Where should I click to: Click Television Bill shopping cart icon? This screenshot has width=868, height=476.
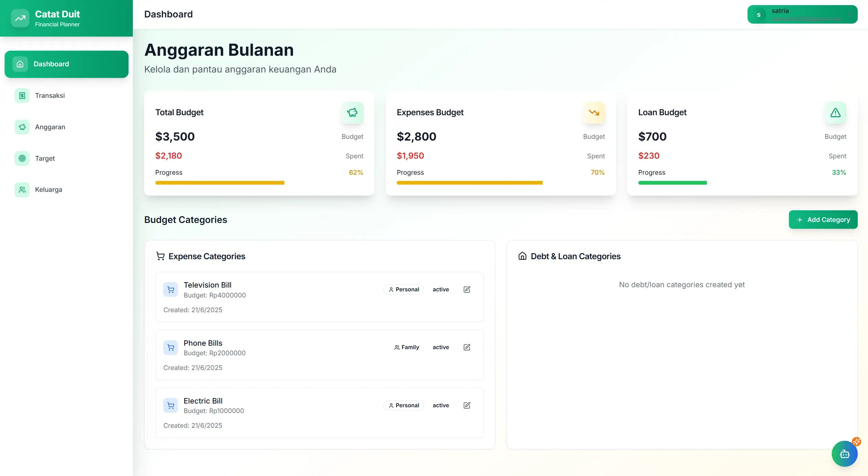pyautogui.click(x=170, y=290)
